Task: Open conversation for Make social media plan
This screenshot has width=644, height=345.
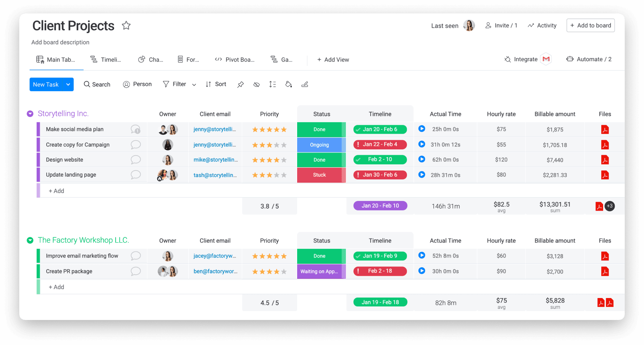Action: pyautogui.click(x=136, y=129)
